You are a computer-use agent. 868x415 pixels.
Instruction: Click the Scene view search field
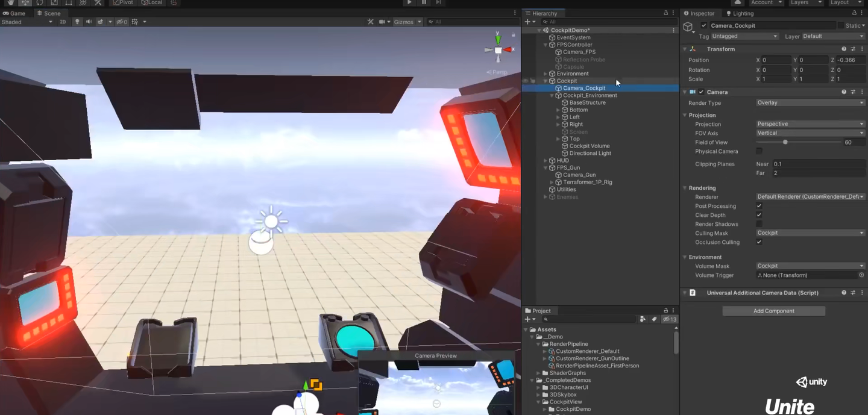pyautogui.click(x=472, y=22)
